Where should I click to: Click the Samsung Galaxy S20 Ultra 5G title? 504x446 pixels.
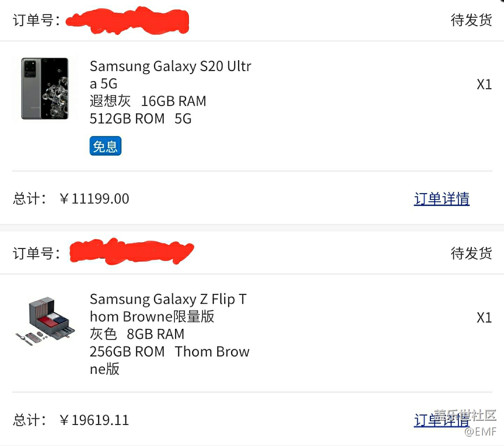(x=170, y=75)
